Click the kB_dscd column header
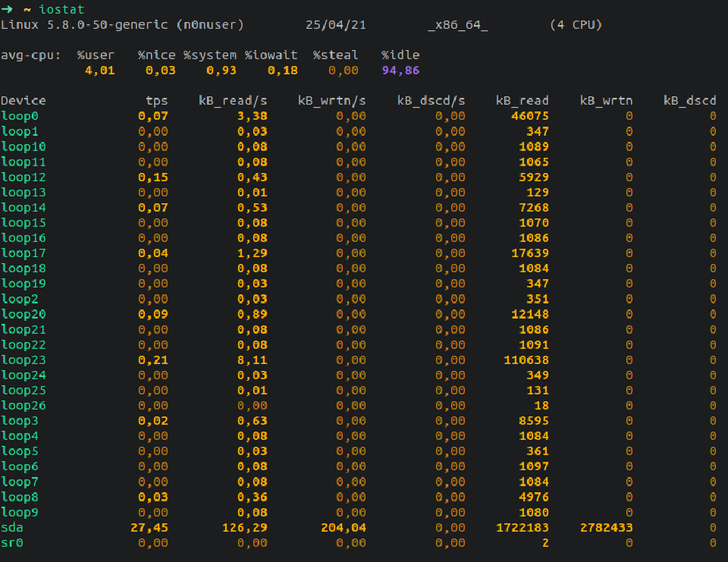Image resolution: width=728 pixels, height=562 pixels. pyautogui.click(x=689, y=101)
